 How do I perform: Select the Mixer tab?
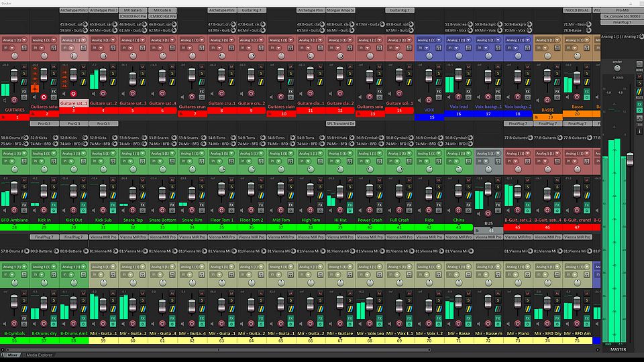click(11, 354)
